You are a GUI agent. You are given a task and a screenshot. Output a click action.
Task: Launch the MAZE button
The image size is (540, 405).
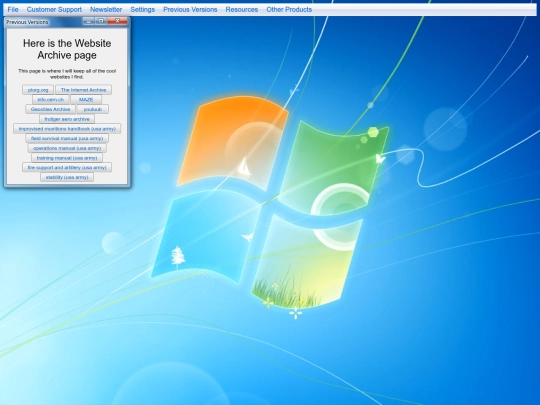pos(86,100)
